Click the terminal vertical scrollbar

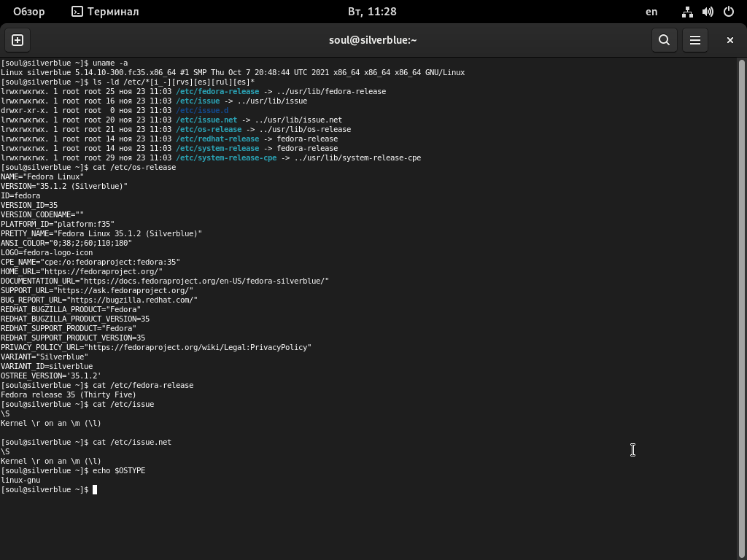point(741,308)
